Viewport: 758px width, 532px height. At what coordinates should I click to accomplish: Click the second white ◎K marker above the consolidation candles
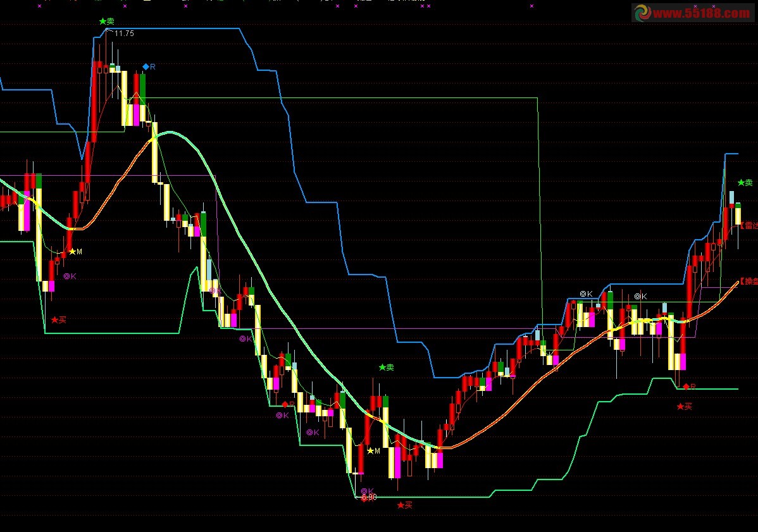[x=640, y=296]
